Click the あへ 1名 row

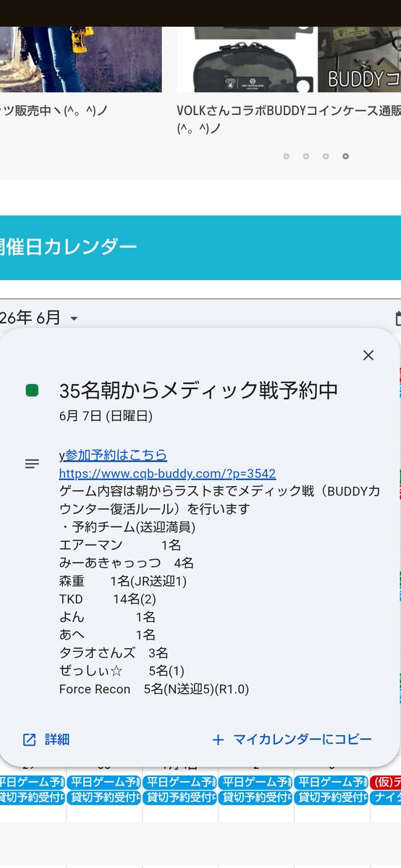click(108, 635)
